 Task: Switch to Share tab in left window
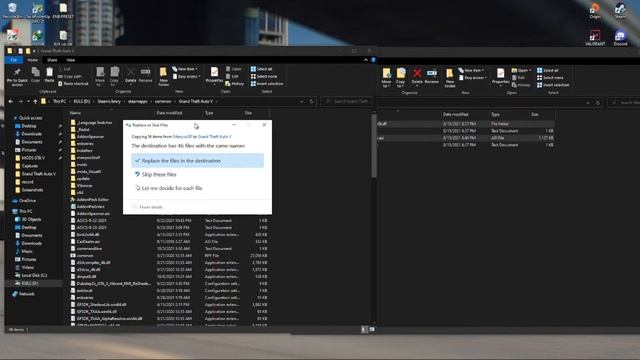click(x=52, y=60)
